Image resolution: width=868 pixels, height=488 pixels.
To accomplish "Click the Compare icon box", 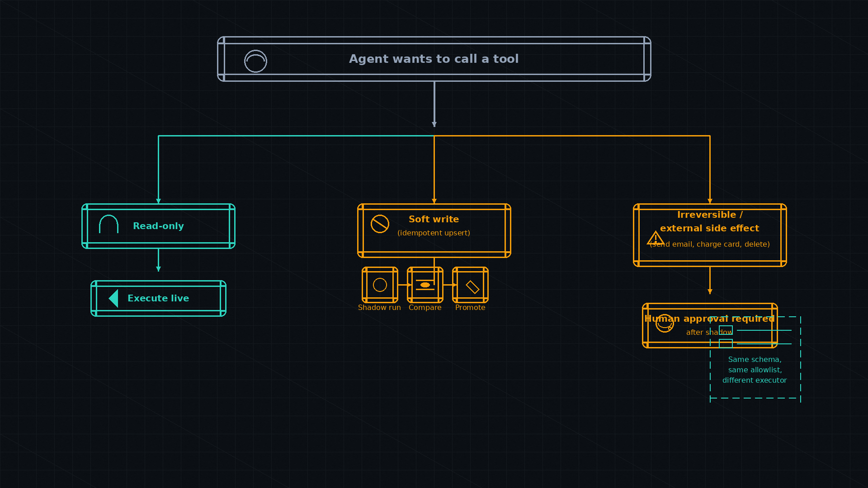I will [x=425, y=285].
